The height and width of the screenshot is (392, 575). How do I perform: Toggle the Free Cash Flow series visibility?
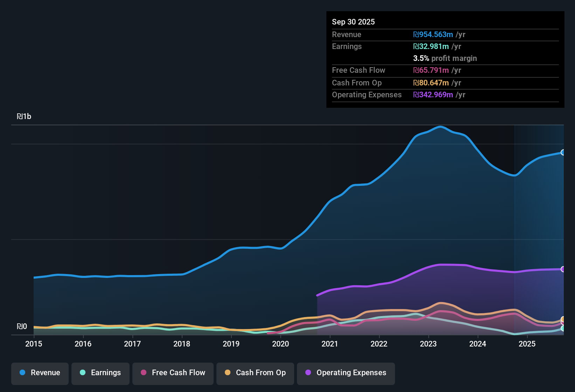(173, 373)
